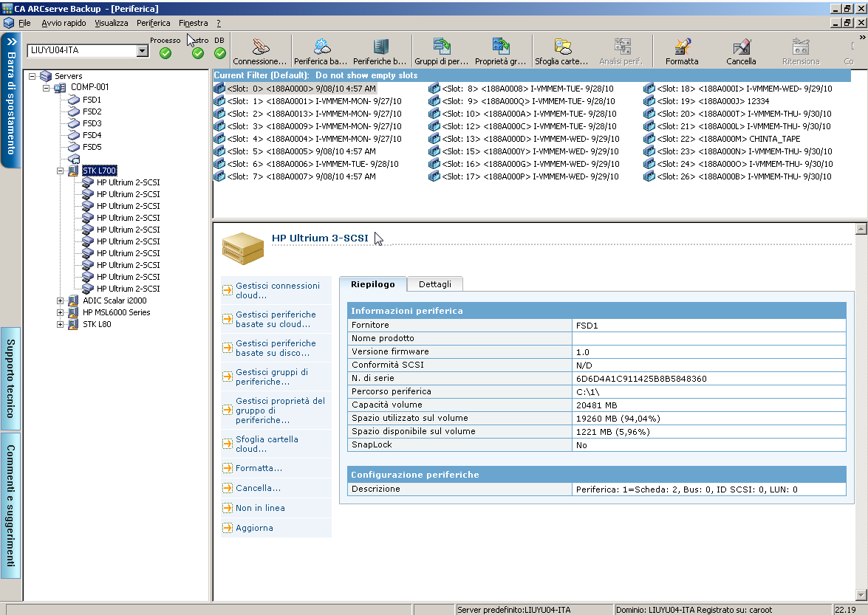The width and height of the screenshot is (868, 615).
Task: Click the Proprietà gruppo toolbar icon
Action: [x=501, y=47]
